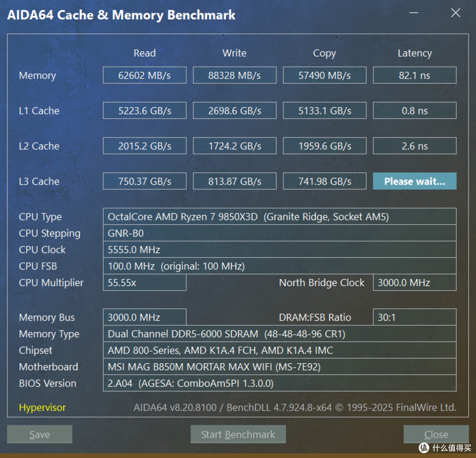Click the Memory Type label

(x=49, y=334)
